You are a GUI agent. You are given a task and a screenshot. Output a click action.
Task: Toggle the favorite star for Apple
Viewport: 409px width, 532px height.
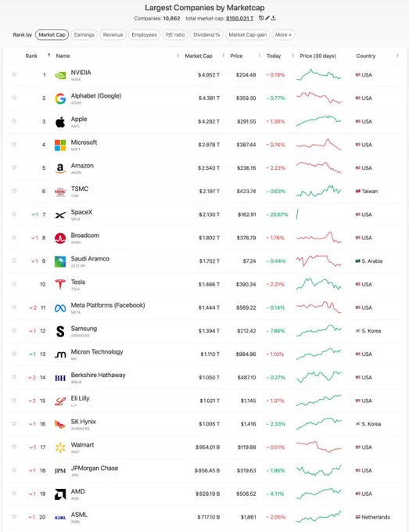point(14,120)
